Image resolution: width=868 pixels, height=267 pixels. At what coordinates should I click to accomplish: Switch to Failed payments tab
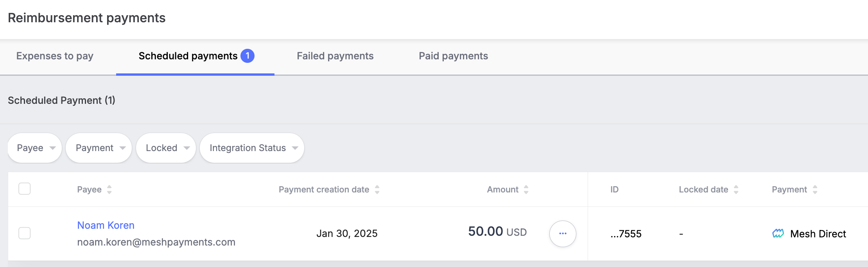(335, 56)
